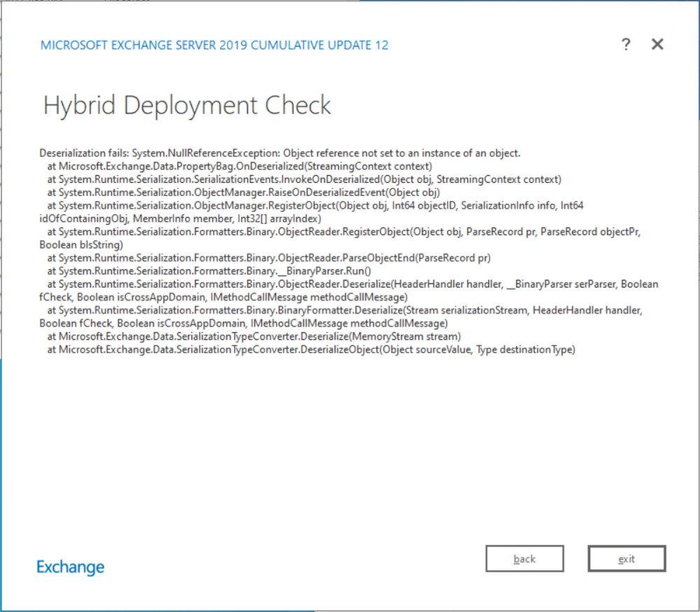Click the ObjectManager.RaiseOnDeserializedEvent trace line
Viewport: 700px width, 612px height.
pyautogui.click(x=243, y=193)
